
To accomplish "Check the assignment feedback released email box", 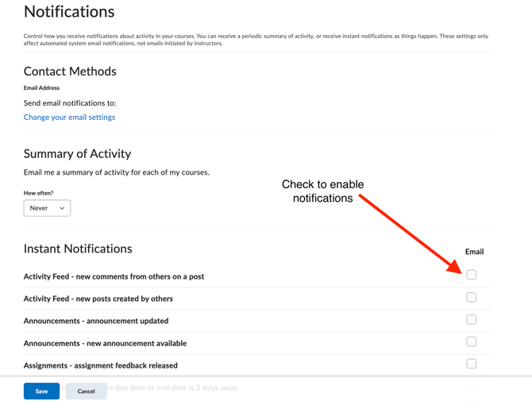I will [x=471, y=364].
